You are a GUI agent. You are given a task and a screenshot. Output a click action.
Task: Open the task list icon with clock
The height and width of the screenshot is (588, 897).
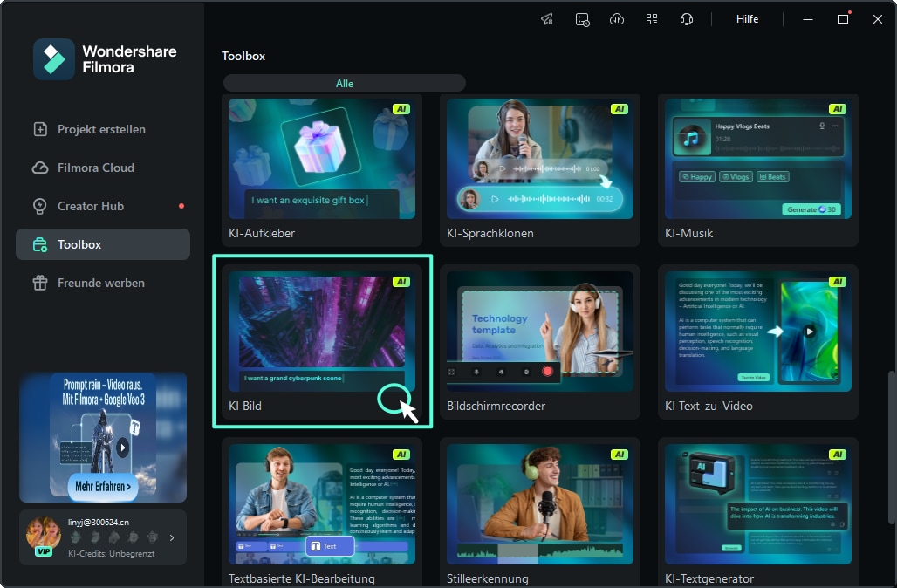582,19
